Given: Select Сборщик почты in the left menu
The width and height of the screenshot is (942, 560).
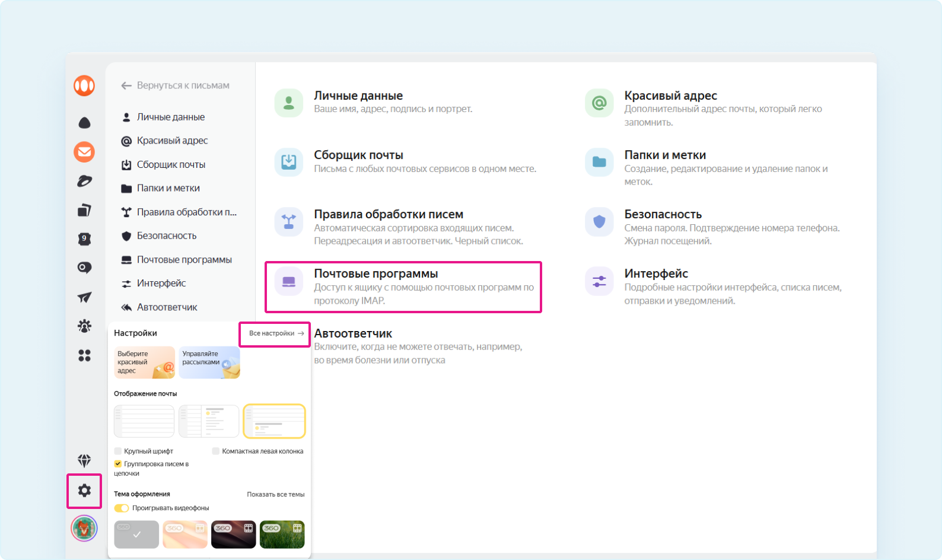Looking at the screenshot, I should (171, 164).
